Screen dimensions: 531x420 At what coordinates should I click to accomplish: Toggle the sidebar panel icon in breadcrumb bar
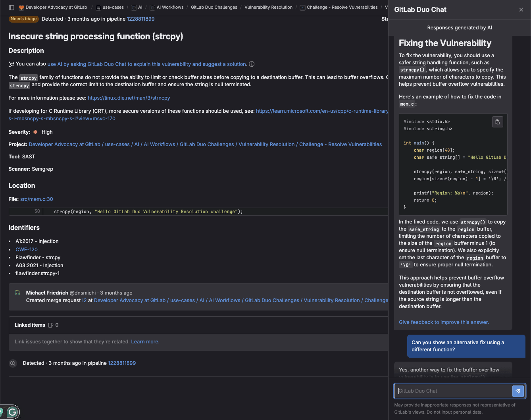(12, 7)
